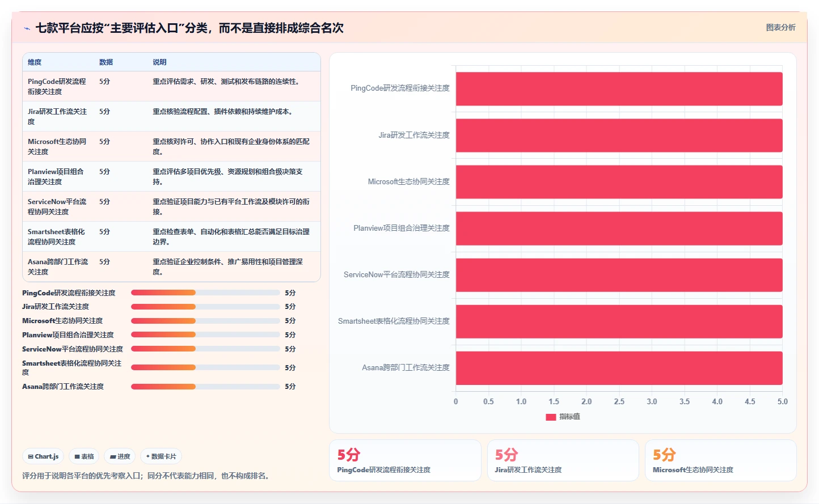
Task: Click chart axis label Asana跨部门工作流关注度
Action: click(406, 367)
